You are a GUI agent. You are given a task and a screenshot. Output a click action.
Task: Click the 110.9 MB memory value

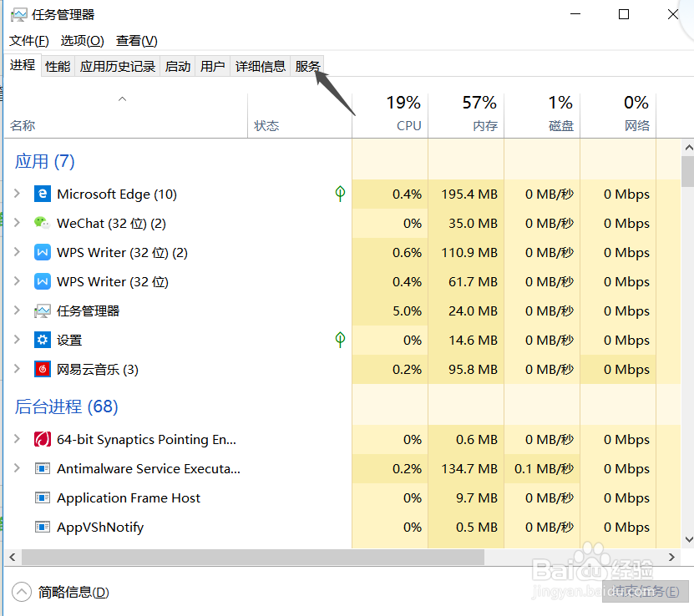(x=469, y=253)
